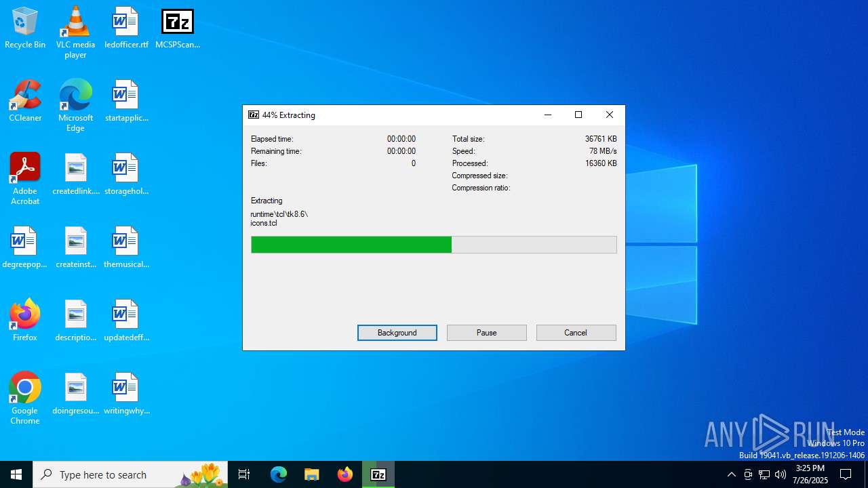The image size is (868, 488).
Task: Select the startapplic... Word document
Action: tap(126, 101)
